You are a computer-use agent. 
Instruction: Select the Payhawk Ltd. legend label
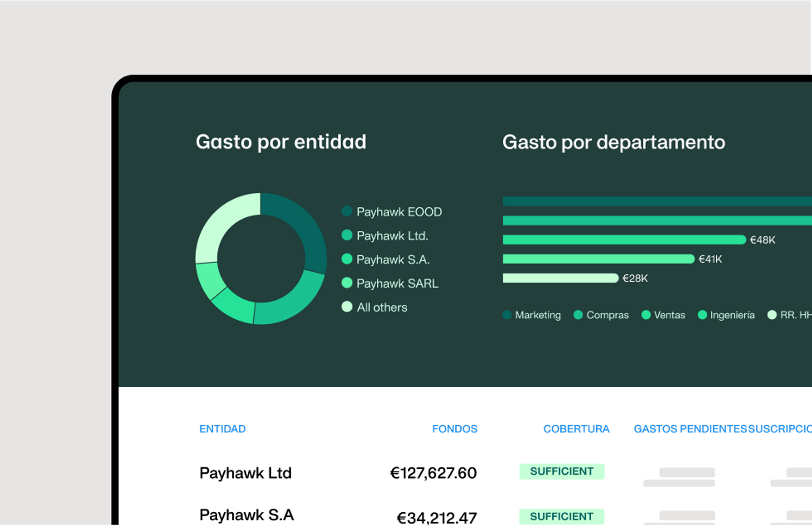pos(392,235)
